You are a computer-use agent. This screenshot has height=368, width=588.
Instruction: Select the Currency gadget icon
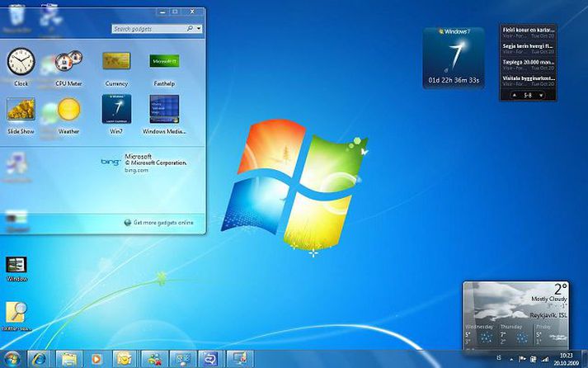pos(116,61)
